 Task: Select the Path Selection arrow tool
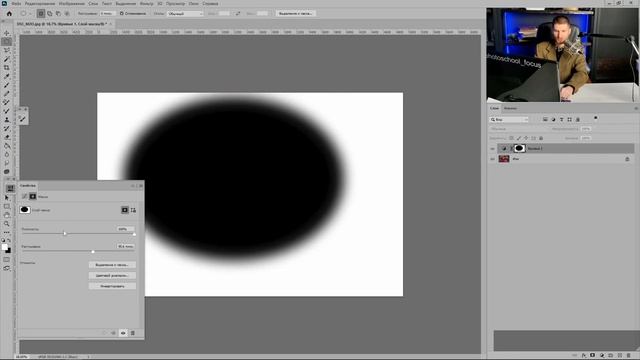tap(7, 198)
